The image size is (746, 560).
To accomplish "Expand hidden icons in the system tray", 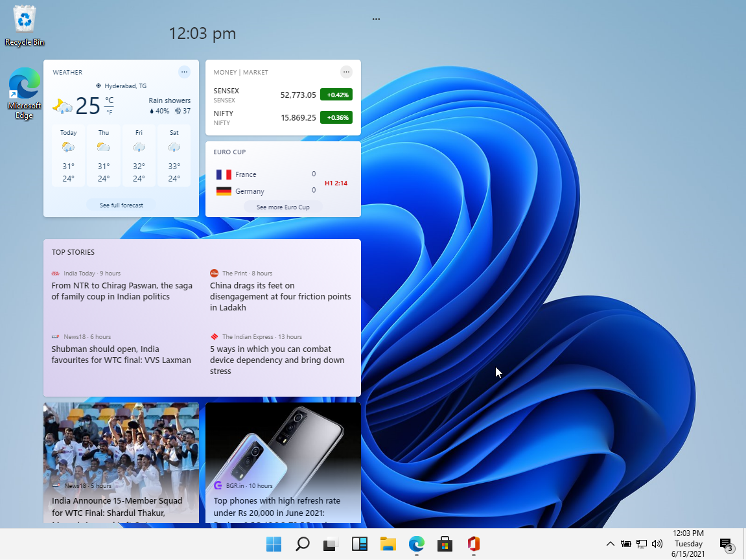I will [610, 544].
